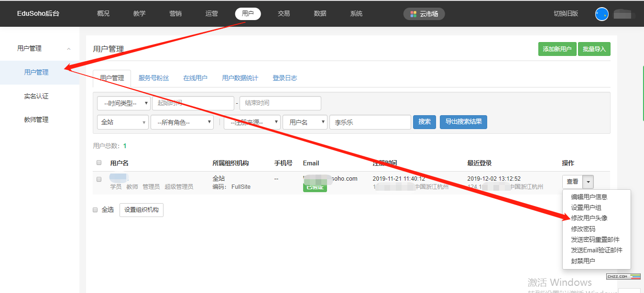Expand the 所有角色 role dropdown

coord(182,122)
